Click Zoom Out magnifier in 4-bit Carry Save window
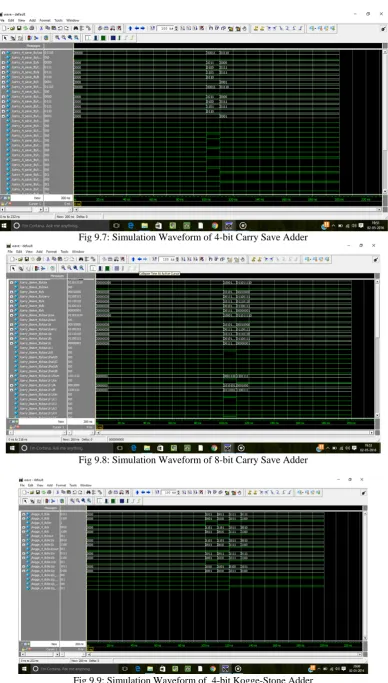The height and width of the screenshot is (683, 388). click(64, 38)
